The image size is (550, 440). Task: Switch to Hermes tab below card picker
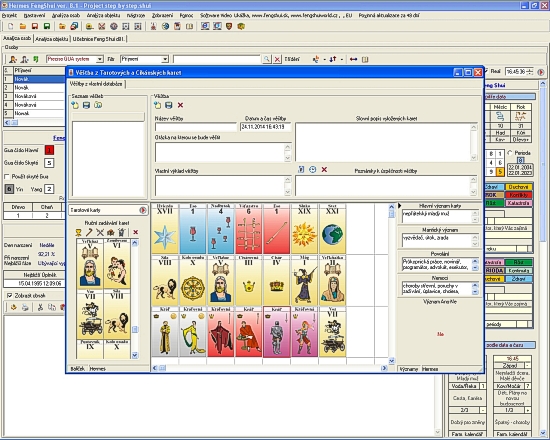point(98,369)
